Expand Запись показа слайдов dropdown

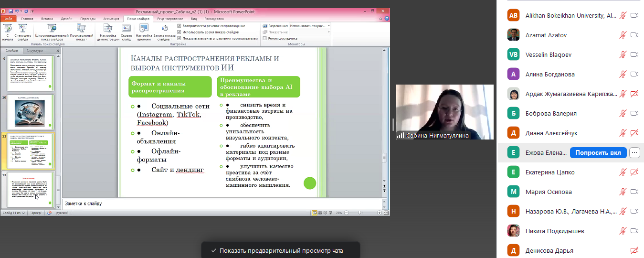pos(164,40)
